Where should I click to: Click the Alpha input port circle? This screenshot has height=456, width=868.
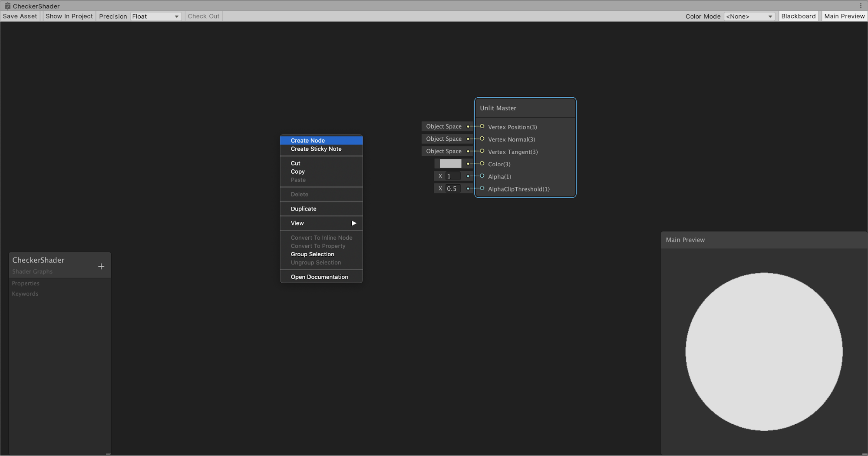(482, 176)
